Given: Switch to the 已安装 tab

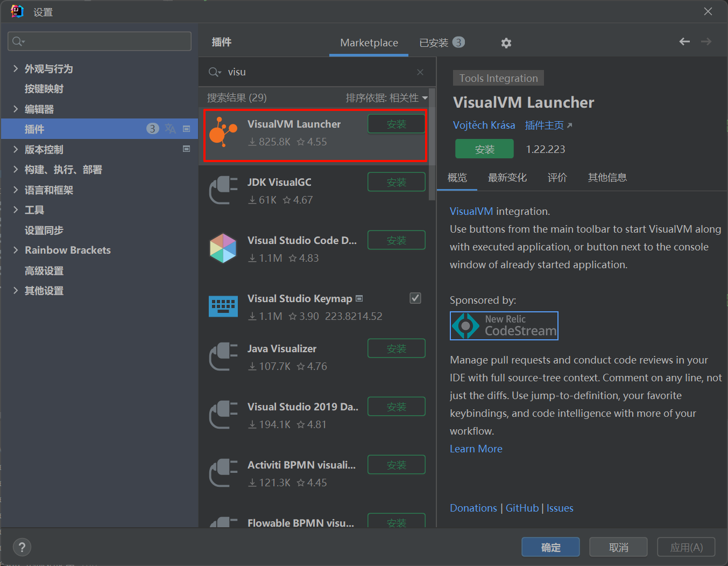Looking at the screenshot, I should tap(442, 43).
